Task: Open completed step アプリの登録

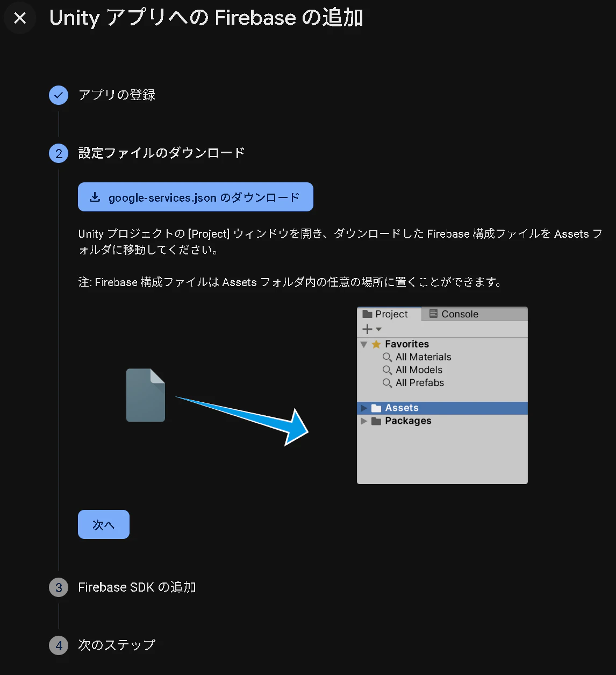Action: 59,96
